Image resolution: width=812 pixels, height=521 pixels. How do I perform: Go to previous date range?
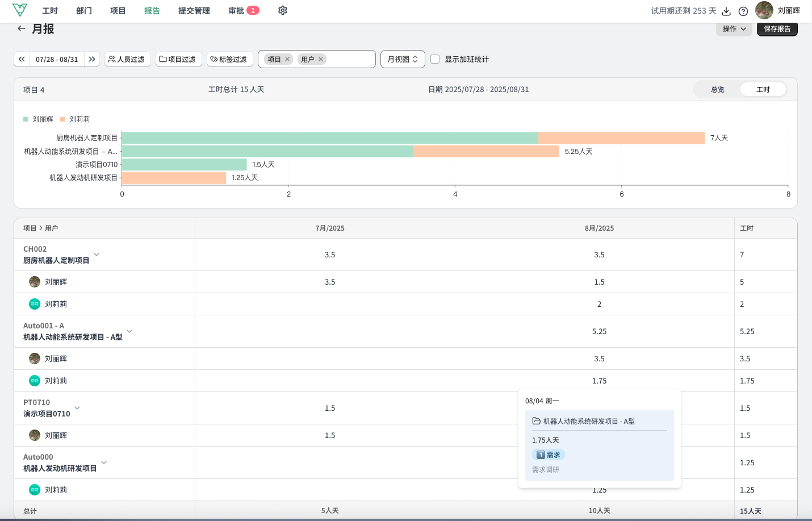pyautogui.click(x=22, y=59)
